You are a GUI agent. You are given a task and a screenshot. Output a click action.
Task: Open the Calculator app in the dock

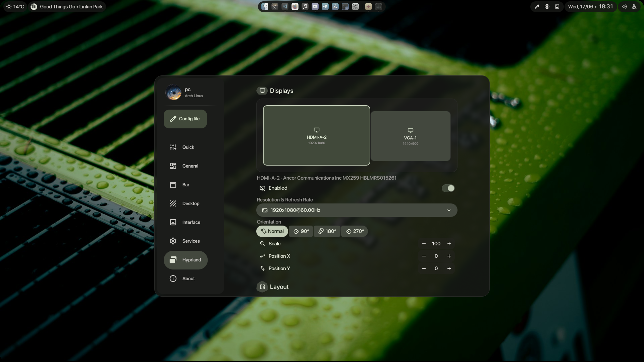tap(345, 6)
